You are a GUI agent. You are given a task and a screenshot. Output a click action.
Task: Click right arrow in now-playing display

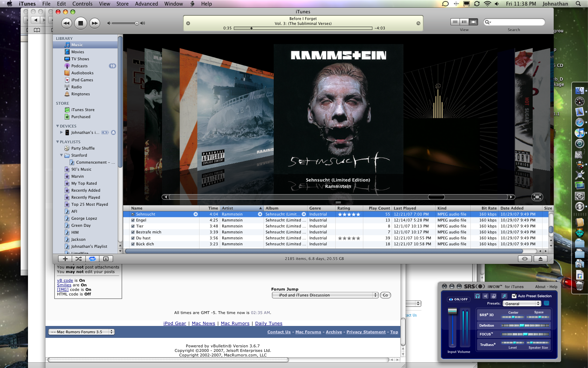pyautogui.click(x=418, y=23)
